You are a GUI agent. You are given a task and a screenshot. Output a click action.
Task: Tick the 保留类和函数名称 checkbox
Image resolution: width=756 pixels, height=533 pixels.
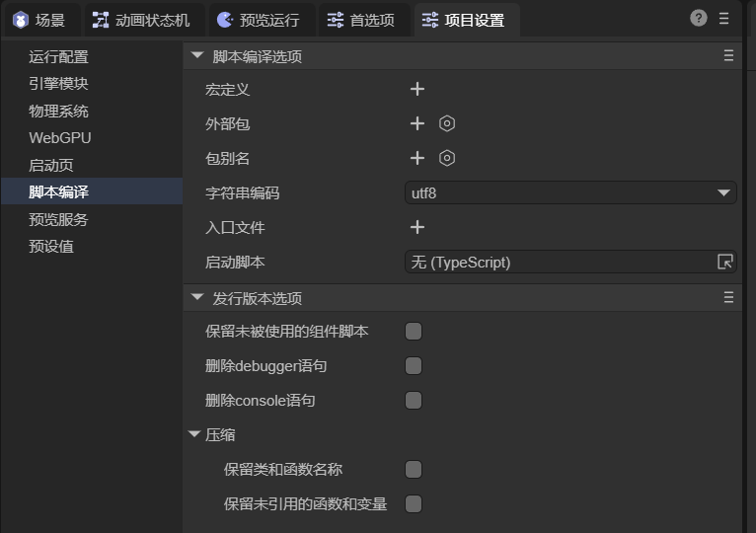click(x=414, y=470)
